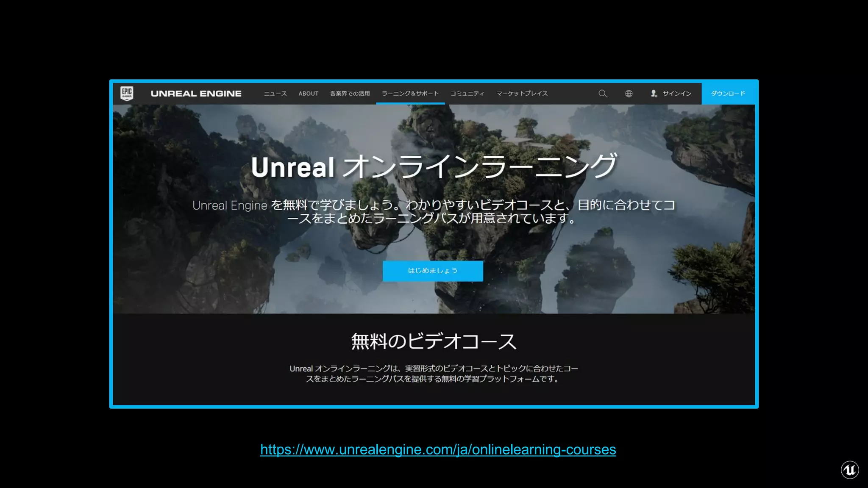
Task: Select the ラーニング&サポート menu item
Action: tap(410, 94)
